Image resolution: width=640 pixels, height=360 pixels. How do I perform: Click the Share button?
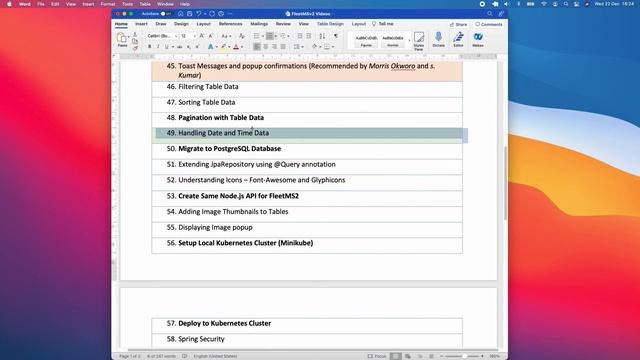tap(458, 24)
